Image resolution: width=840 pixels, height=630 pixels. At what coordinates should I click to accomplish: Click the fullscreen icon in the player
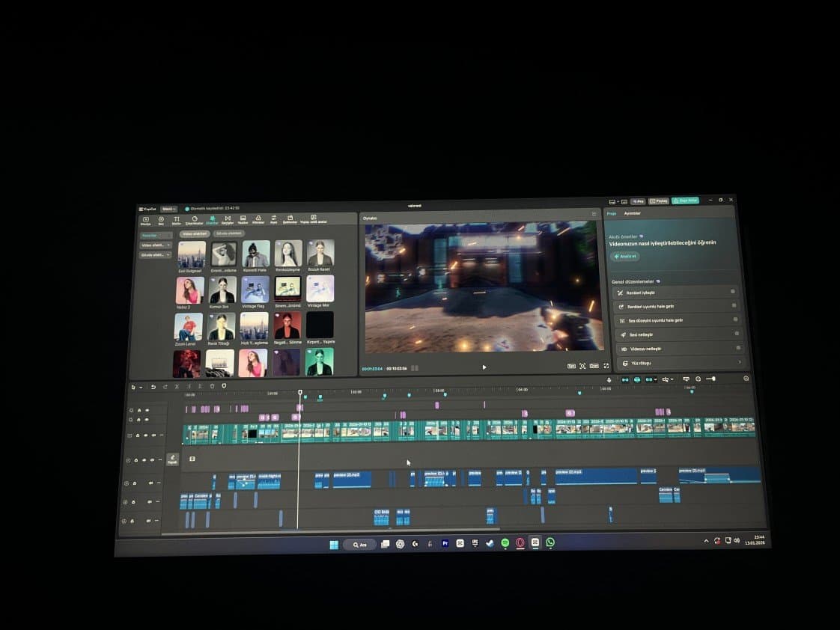(606, 366)
